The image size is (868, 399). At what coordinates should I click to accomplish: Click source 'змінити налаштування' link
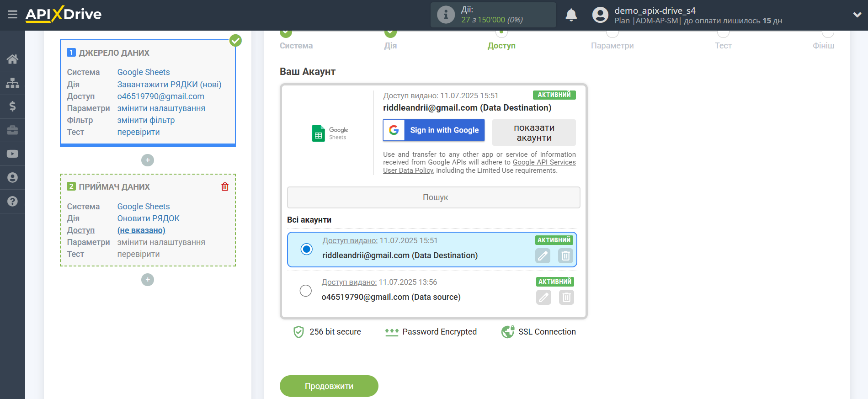coord(161,108)
